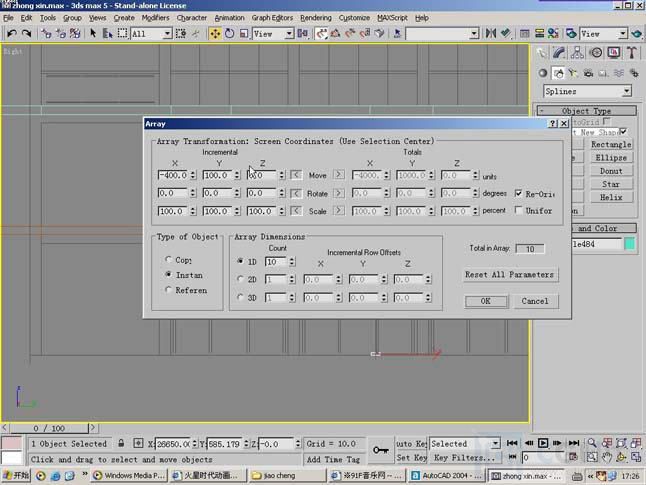
Task: Switch to AutoCAD 2004 taskbar button
Action: [x=447, y=476]
